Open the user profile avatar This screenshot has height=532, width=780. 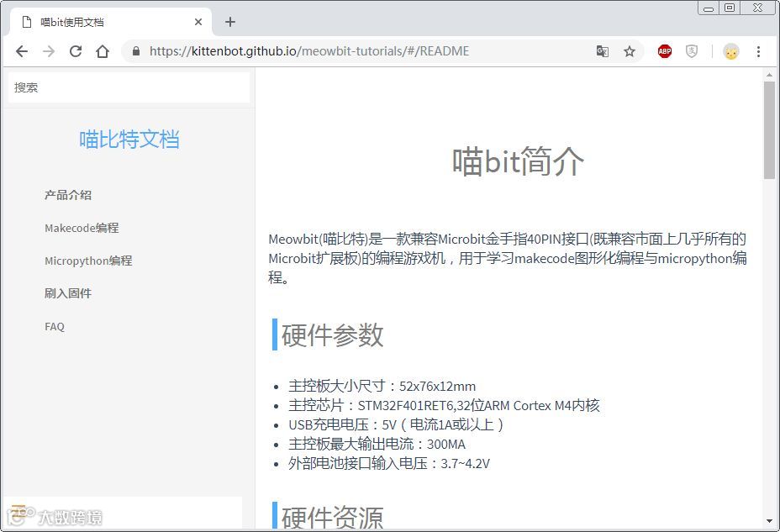coord(730,51)
